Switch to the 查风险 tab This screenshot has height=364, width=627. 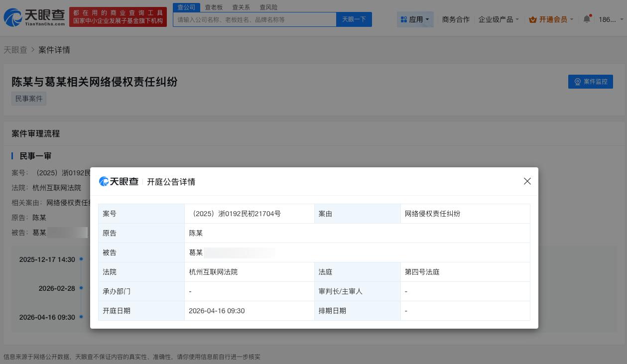pos(268,7)
